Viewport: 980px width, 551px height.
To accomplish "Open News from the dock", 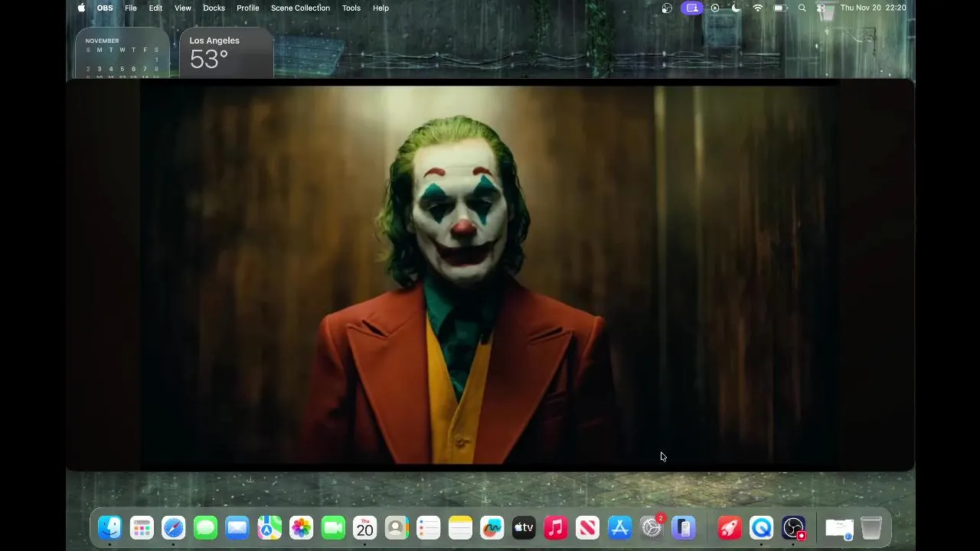I will coord(588,527).
